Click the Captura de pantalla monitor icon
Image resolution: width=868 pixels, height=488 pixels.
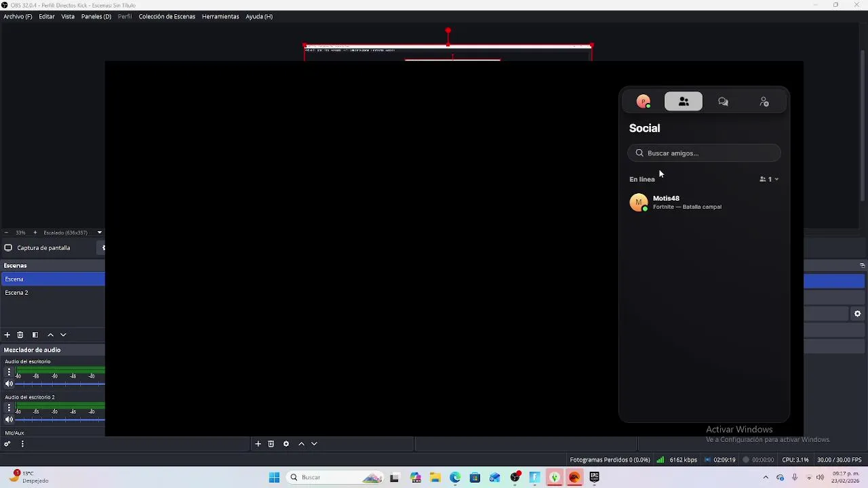tap(8, 248)
